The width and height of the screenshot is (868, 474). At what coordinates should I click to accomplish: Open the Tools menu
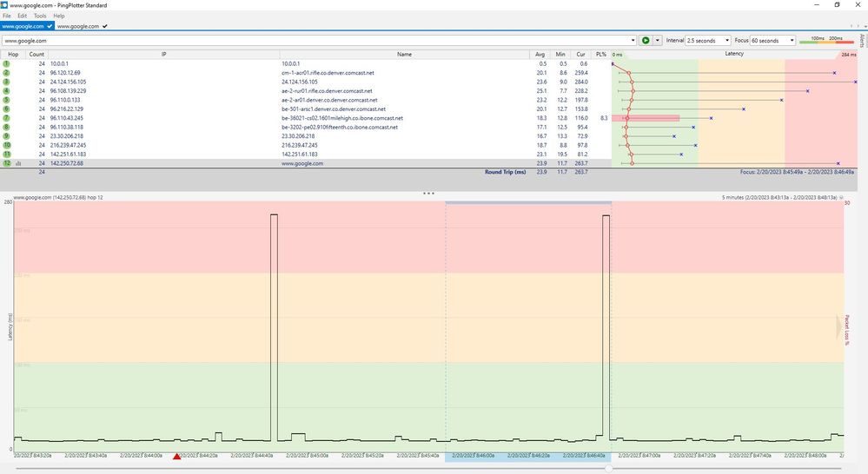pos(40,16)
